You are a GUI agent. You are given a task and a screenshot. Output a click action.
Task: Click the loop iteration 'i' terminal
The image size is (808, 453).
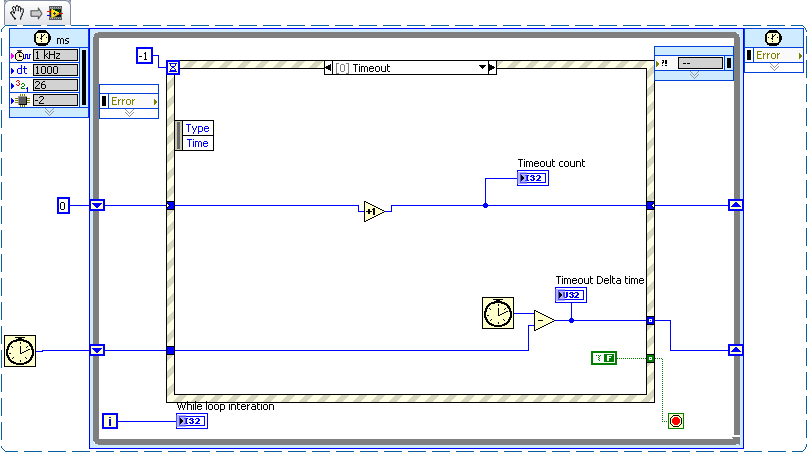click(111, 421)
